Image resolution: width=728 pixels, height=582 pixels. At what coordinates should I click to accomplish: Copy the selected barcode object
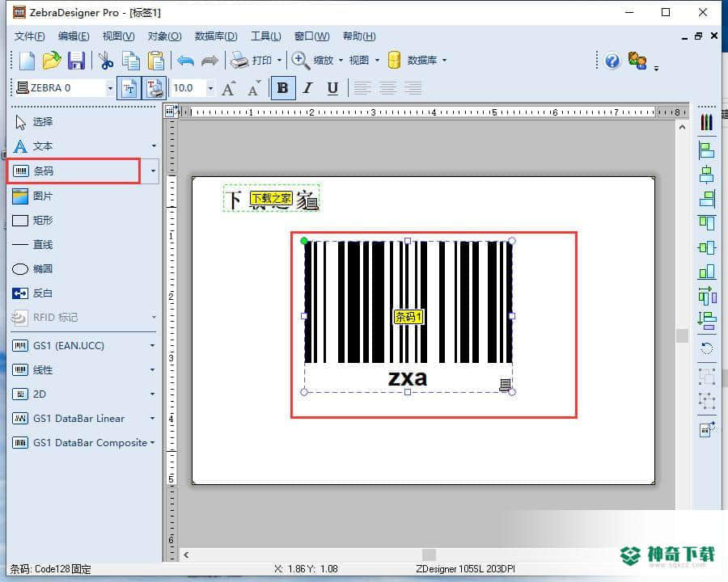pos(131,61)
